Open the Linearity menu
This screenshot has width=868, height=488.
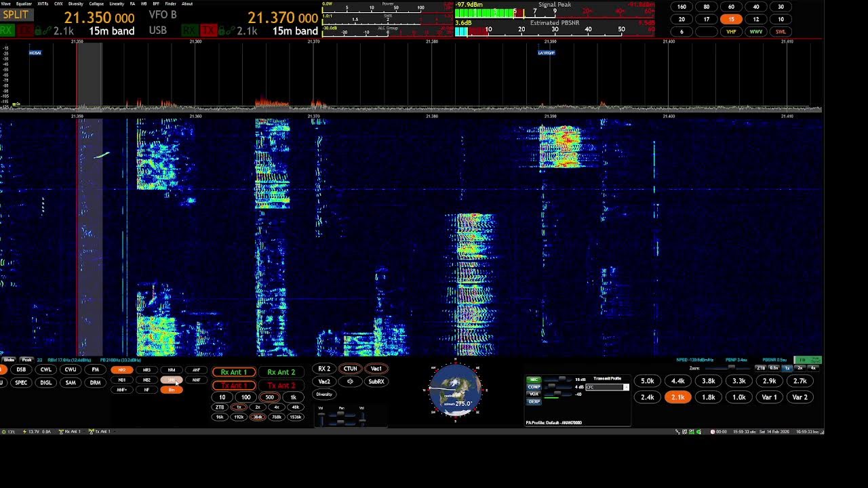pos(117,4)
